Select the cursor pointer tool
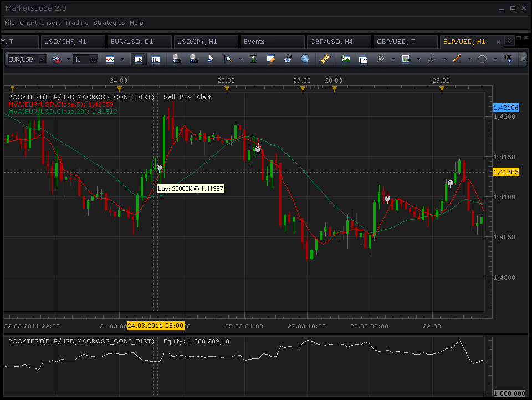Screen dimensions: 532x400 (211, 59)
